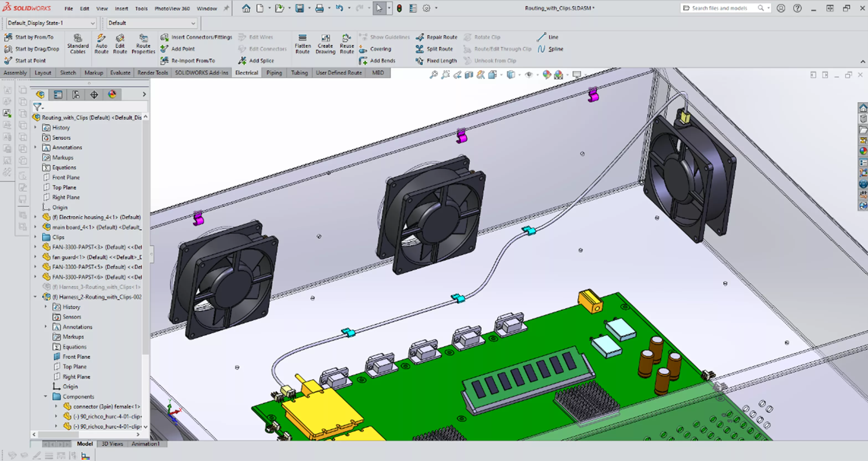
Task: Click the Fixed Length tool
Action: (x=436, y=61)
